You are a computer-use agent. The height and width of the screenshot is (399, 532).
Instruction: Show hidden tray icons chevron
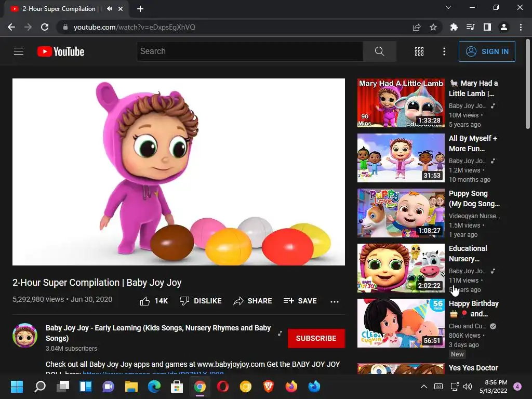point(424,387)
